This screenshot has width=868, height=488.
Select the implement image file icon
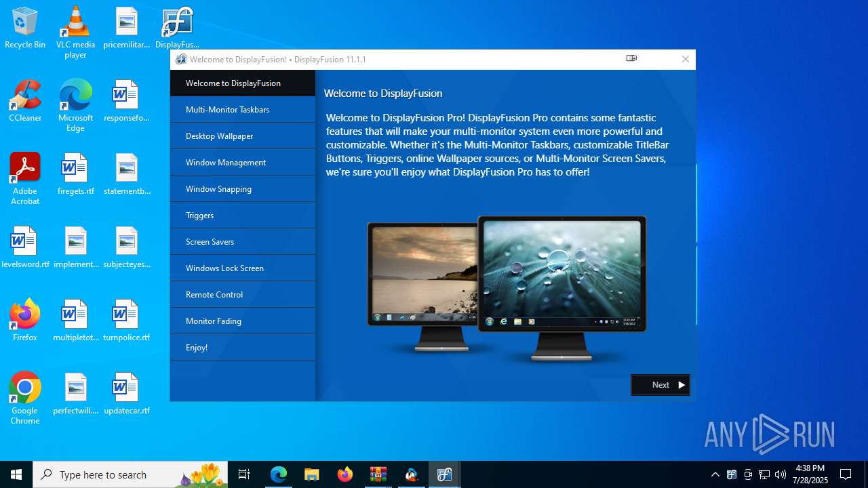[75, 248]
